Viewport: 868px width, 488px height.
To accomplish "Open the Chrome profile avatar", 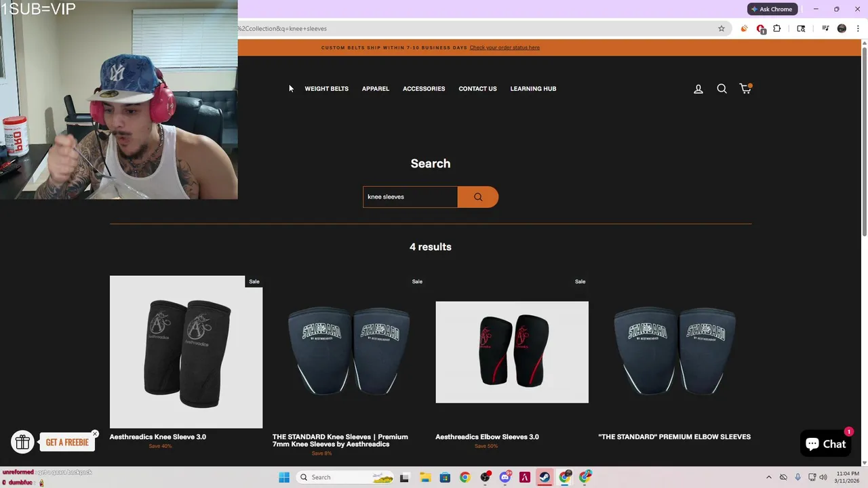I will point(842,28).
